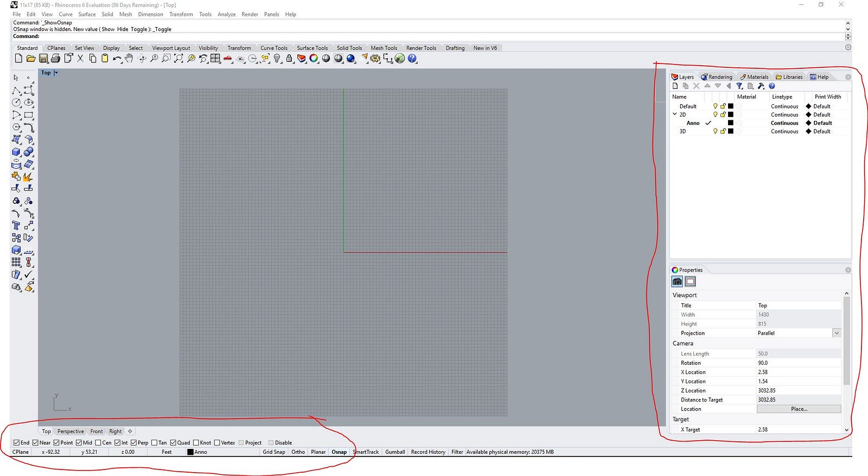Toggle the End osnap checkbox

coord(17,442)
